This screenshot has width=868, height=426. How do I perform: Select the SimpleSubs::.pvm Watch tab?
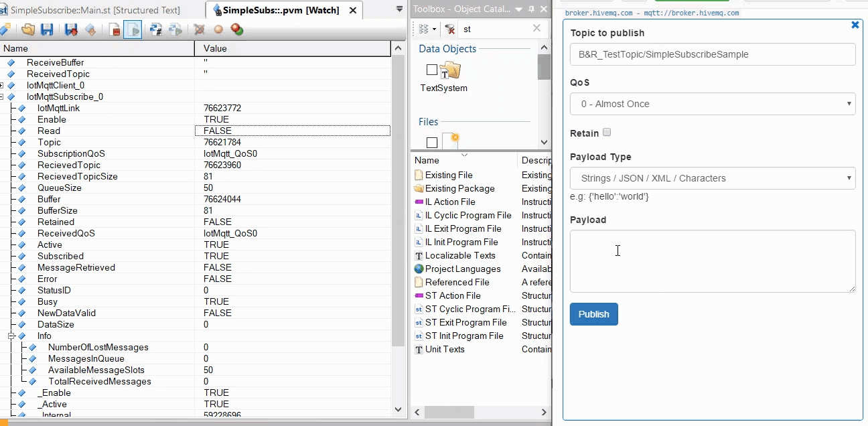[281, 10]
